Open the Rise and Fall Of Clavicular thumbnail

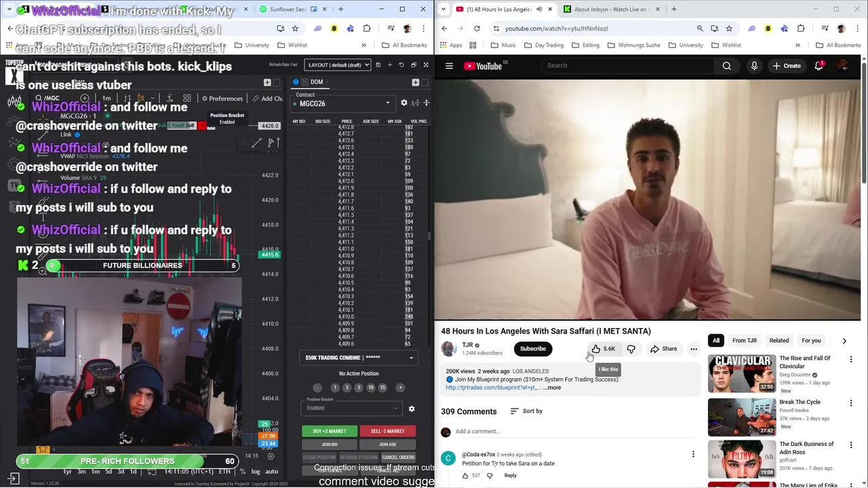click(742, 373)
